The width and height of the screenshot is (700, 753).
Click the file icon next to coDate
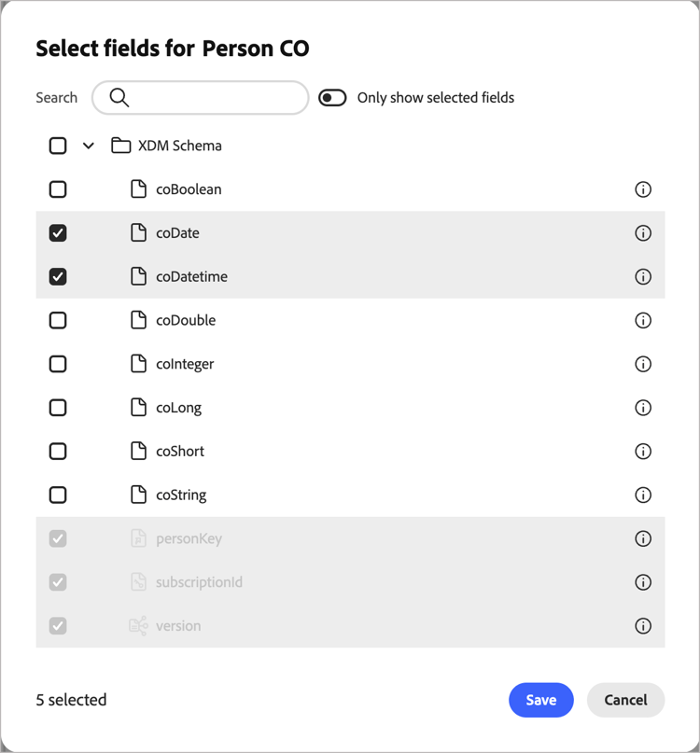tap(136, 232)
